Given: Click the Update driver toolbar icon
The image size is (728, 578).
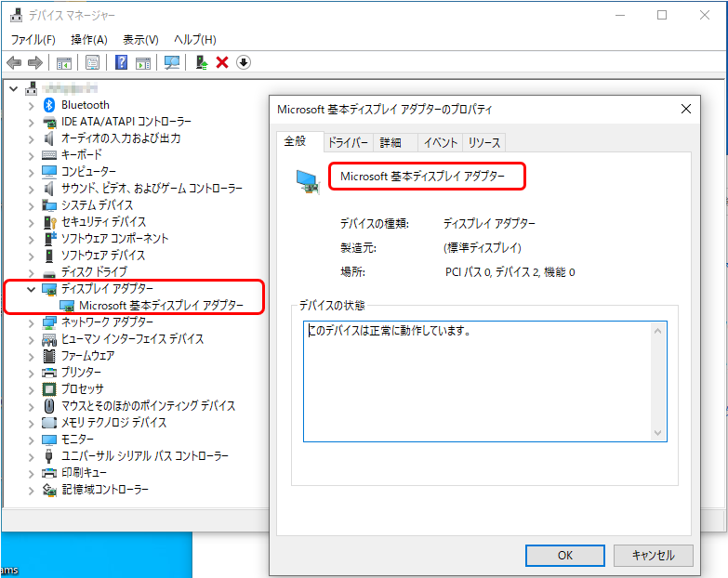Looking at the screenshot, I should point(202,62).
